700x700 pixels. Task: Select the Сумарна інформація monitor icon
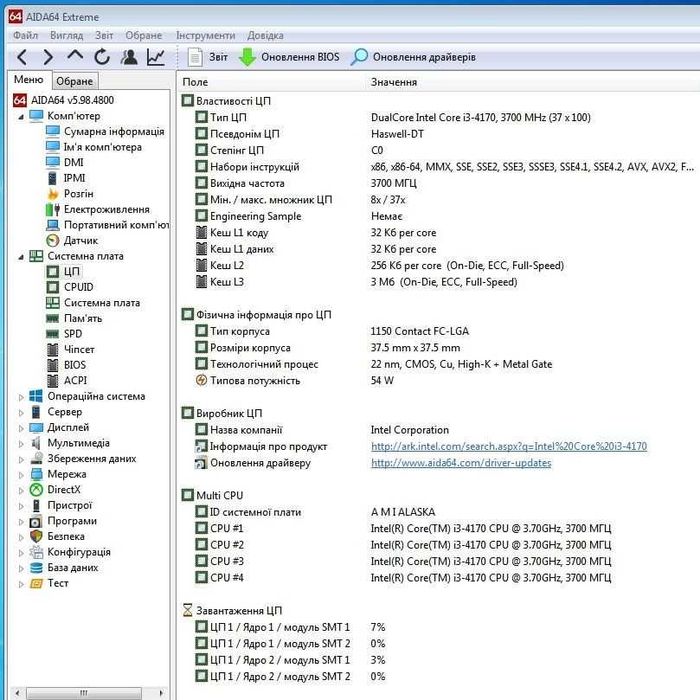tap(53, 131)
